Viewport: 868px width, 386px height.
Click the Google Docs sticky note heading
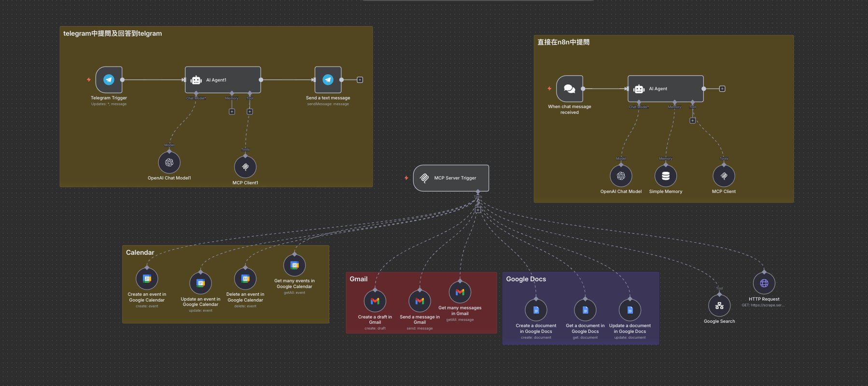[x=526, y=279]
